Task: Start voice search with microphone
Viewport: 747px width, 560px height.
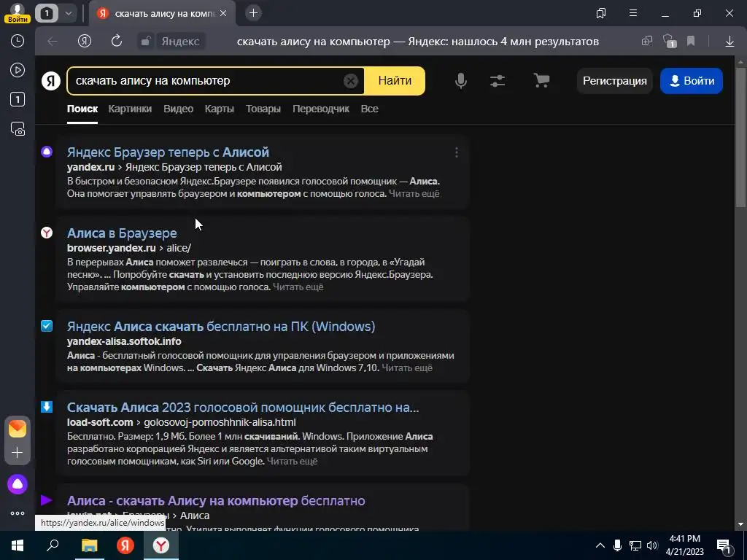Action: [461, 81]
